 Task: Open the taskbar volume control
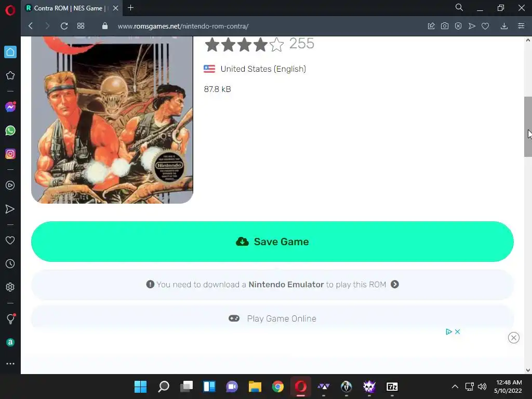pos(482,387)
